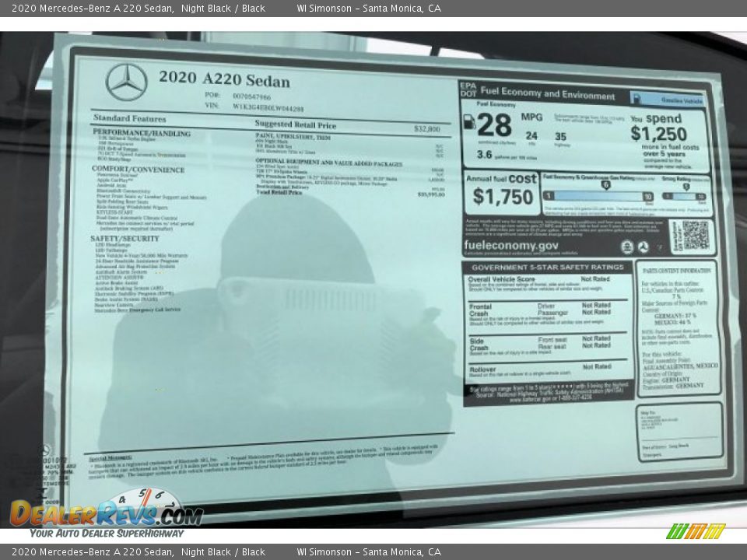Image resolution: width=747 pixels, height=560 pixels.
Task: Open the fueleconomy.gov link
Action: click(511, 246)
